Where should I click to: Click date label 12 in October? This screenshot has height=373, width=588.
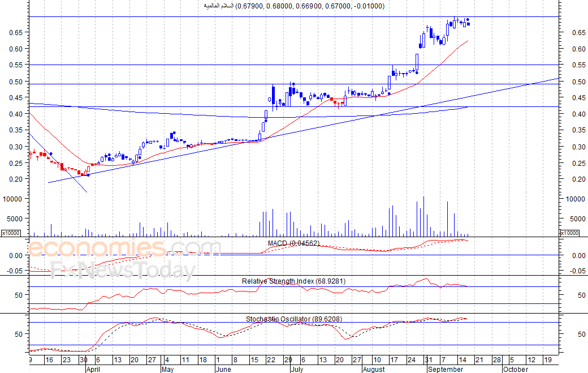[x=531, y=360]
